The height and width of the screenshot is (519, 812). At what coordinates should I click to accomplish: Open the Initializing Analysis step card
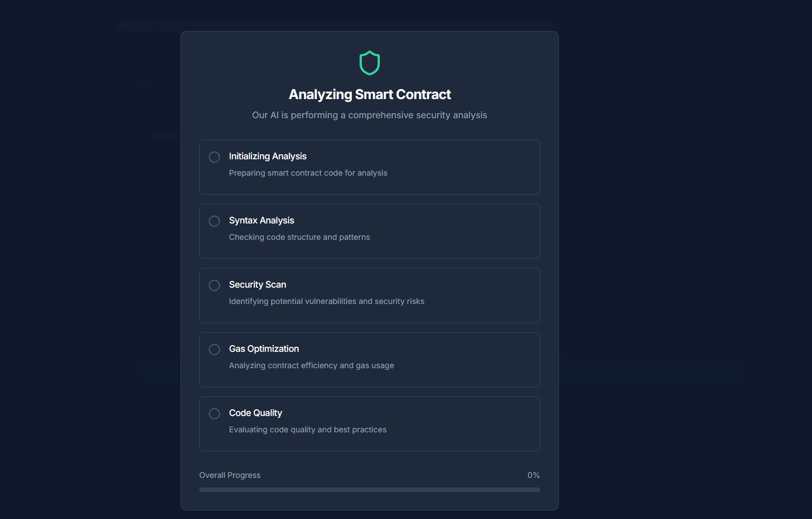(370, 167)
